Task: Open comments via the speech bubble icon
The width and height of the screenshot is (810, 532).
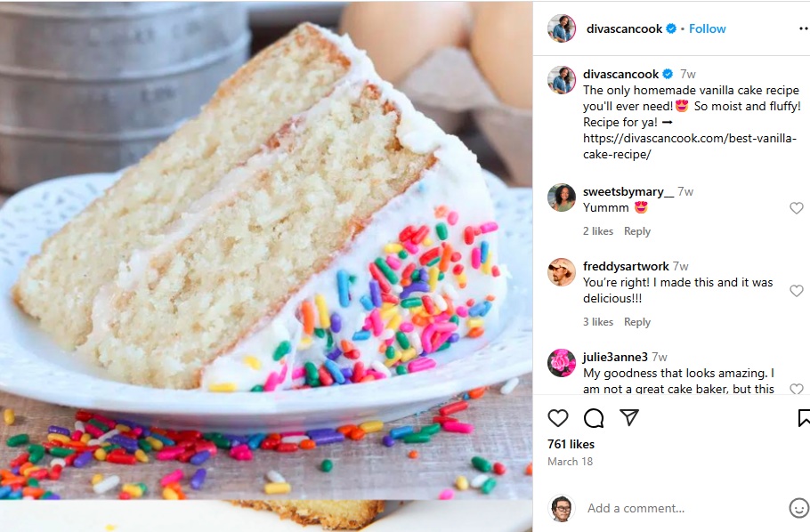Action: click(594, 418)
